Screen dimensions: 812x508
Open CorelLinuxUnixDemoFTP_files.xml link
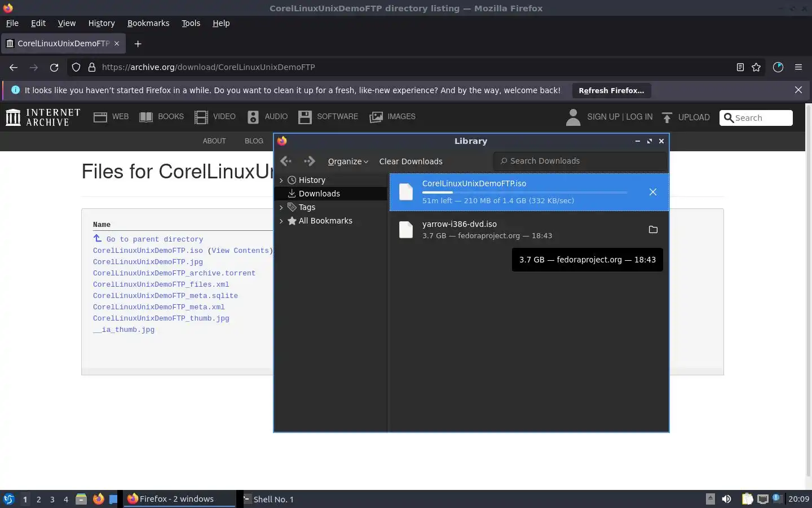coord(161,284)
